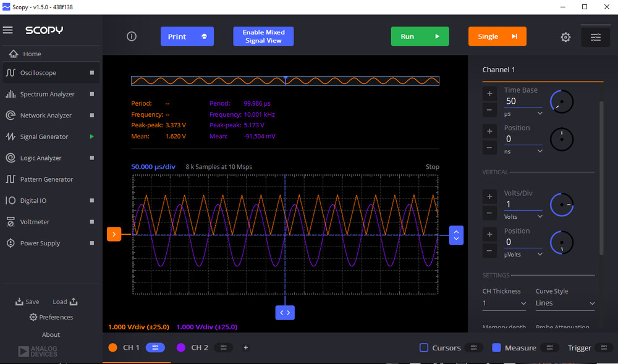The height and width of the screenshot is (364, 618).
Task: Open the Time Base units dropdown showing µs
Action: point(523,113)
